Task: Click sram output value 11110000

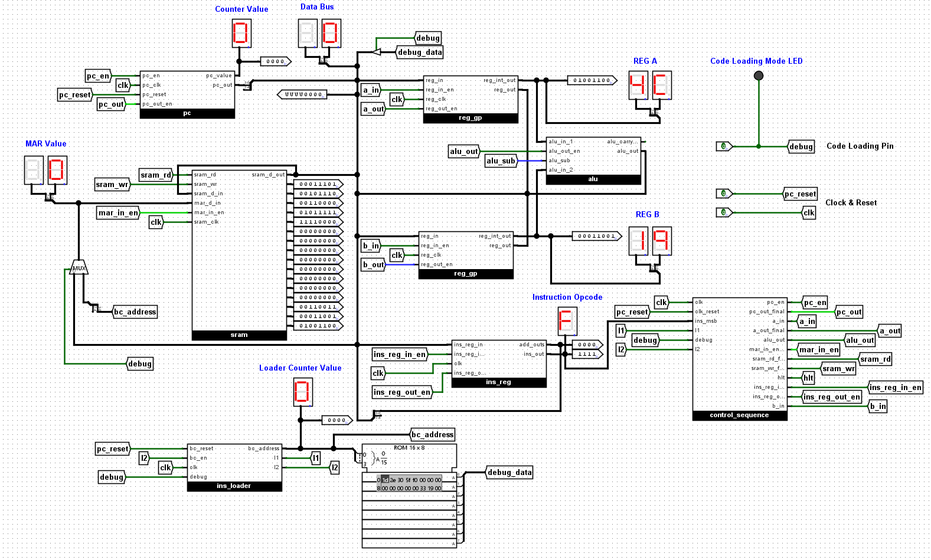Action: pyautogui.click(x=318, y=222)
